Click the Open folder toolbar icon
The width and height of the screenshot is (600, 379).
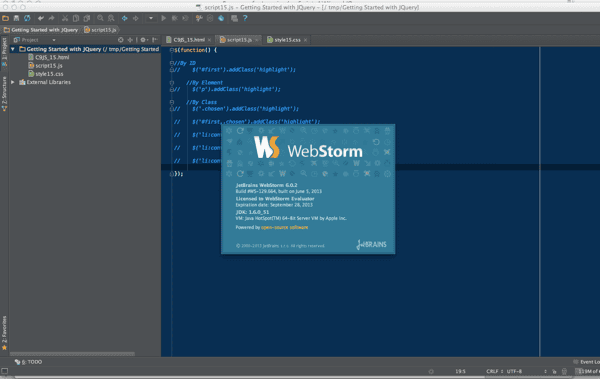pyautogui.click(x=5, y=18)
